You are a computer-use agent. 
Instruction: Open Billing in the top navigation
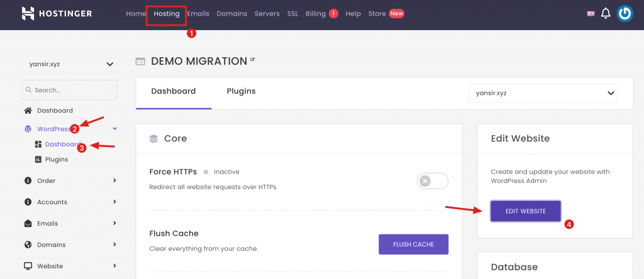coord(316,14)
